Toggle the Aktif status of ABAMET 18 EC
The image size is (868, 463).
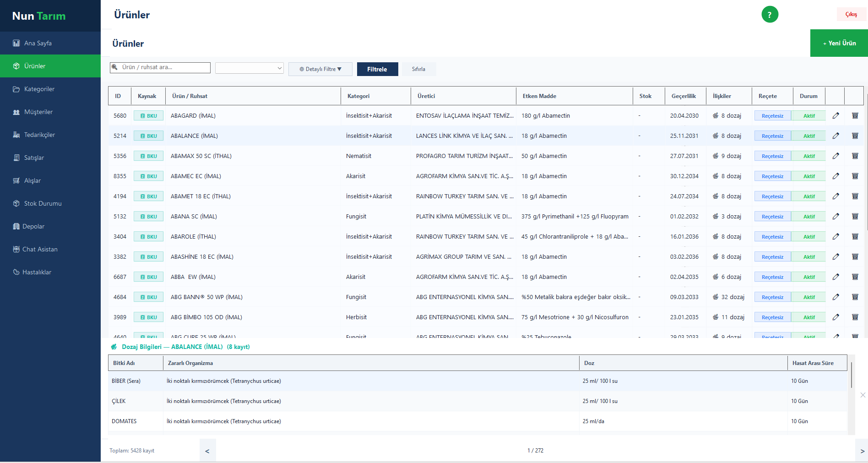(x=808, y=196)
